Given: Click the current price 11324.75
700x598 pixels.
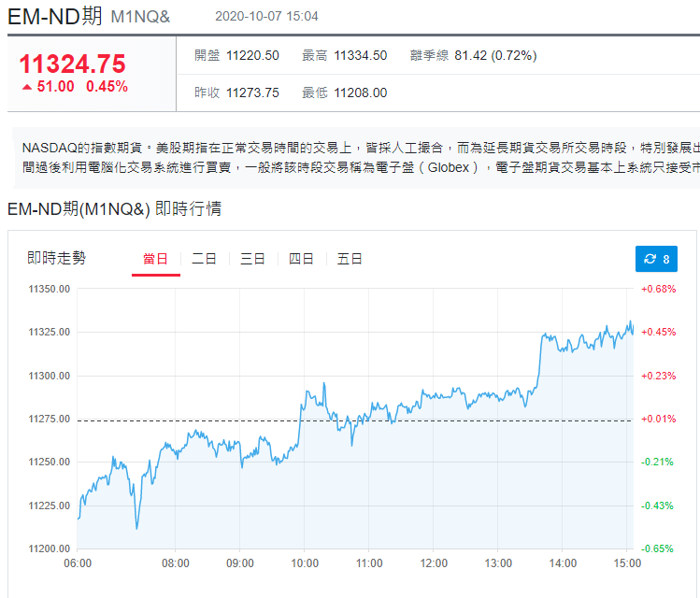Looking at the screenshot, I should (72, 64).
